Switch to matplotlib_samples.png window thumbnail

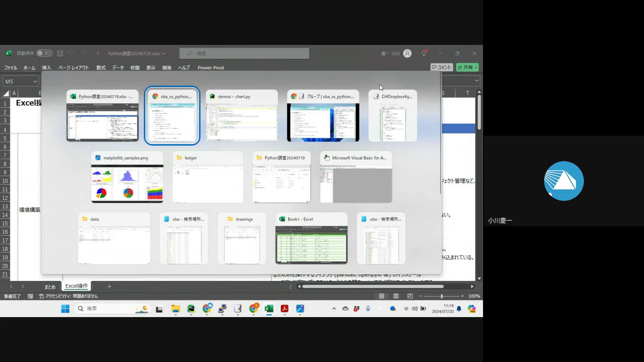pyautogui.click(x=127, y=177)
